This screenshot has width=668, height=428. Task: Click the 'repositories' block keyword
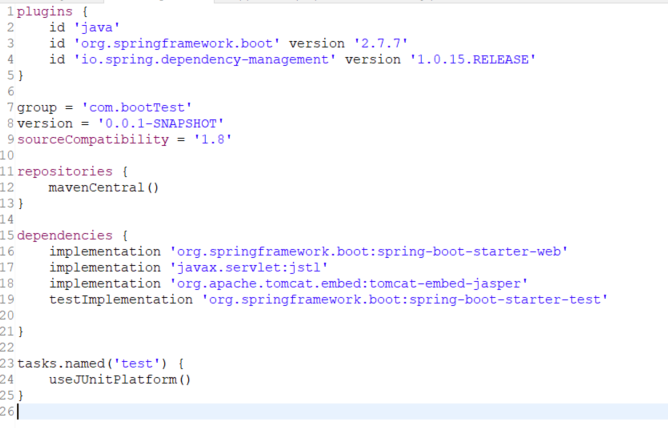tap(65, 172)
